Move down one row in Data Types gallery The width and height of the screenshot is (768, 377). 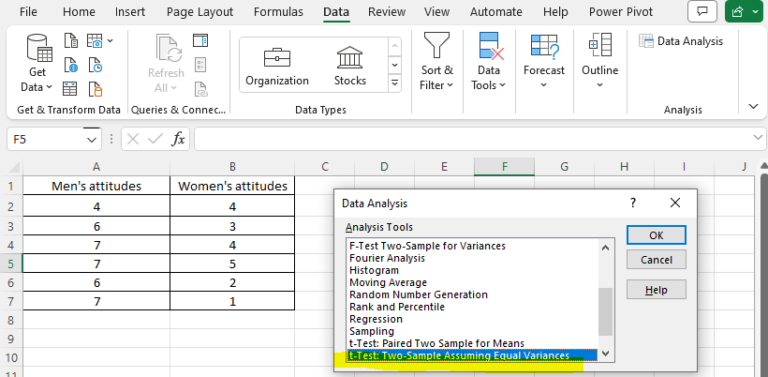tap(395, 65)
